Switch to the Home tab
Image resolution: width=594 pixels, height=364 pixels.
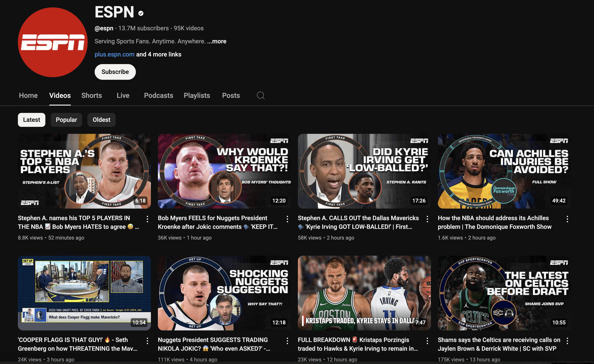(28, 95)
